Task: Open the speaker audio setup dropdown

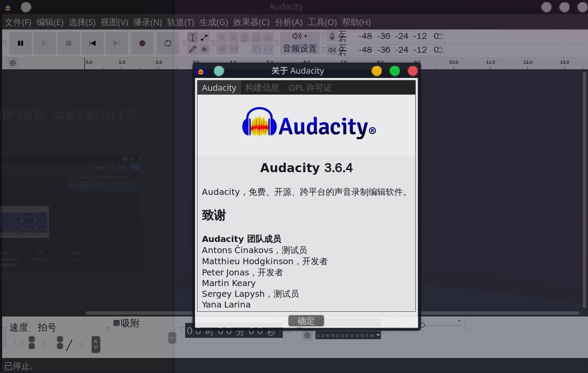Action: (x=300, y=36)
